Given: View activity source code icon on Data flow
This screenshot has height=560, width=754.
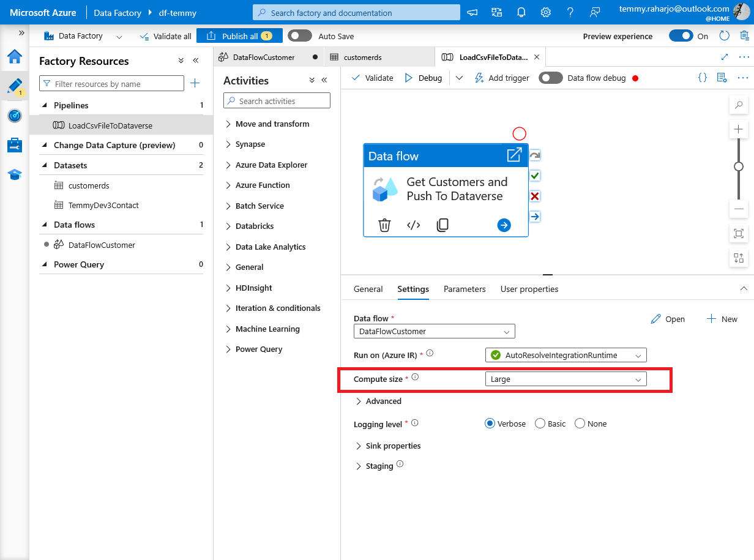Looking at the screenshot, I should [414, 225].
